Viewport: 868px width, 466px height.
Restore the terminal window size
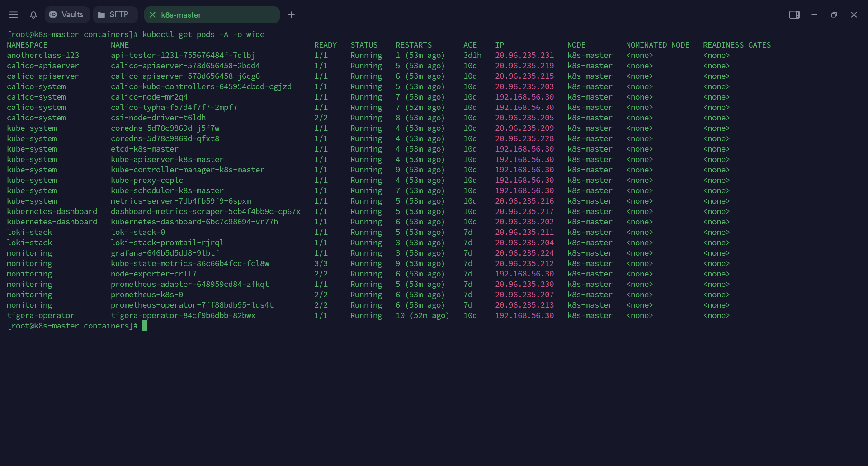(x=834, y=15)
